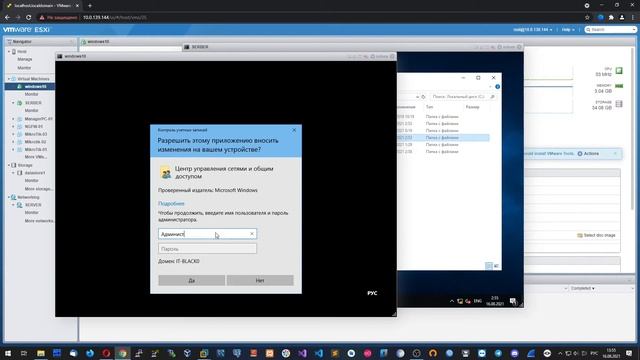Expand the NGFW-01 node
The height and width of the screenshot is (360, 640).
point(13,127)
